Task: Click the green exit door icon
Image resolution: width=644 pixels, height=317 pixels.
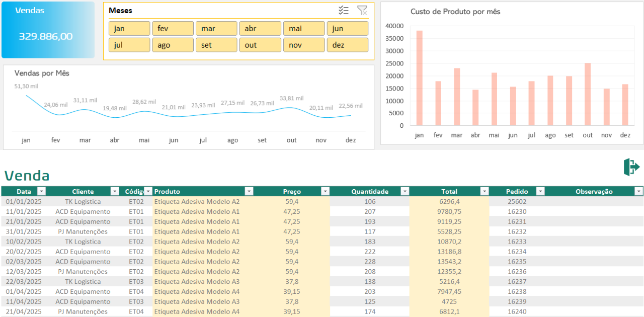Action: pos(631,167)
